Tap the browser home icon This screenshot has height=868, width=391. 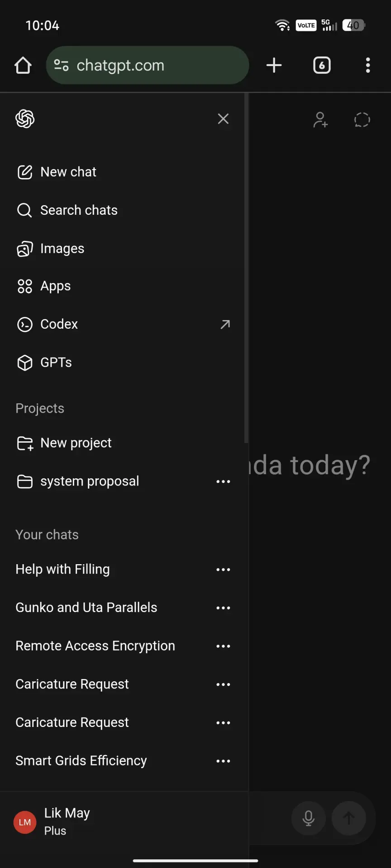[23, 65]
